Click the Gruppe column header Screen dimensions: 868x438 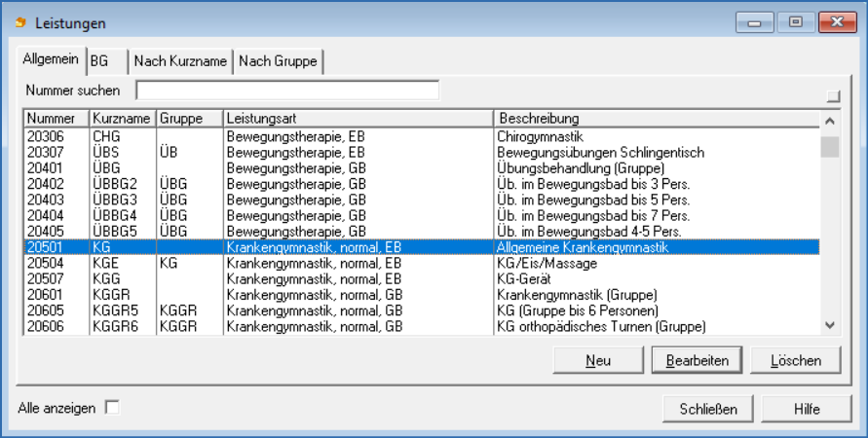190,119
